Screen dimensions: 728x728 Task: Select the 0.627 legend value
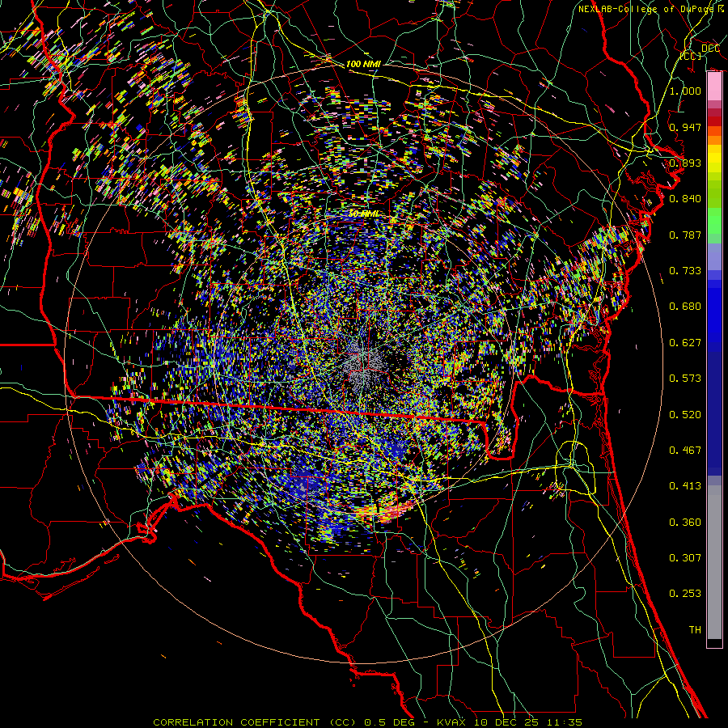[x=685, y=343]
